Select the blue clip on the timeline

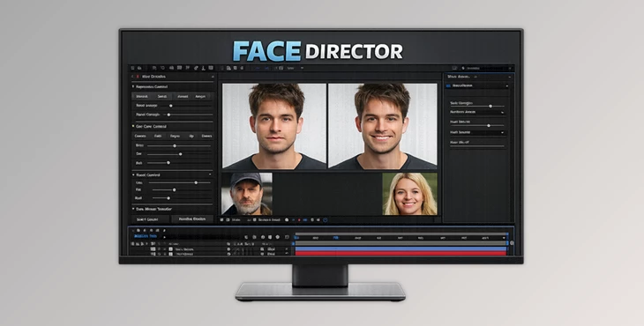(x=401, y=248)
